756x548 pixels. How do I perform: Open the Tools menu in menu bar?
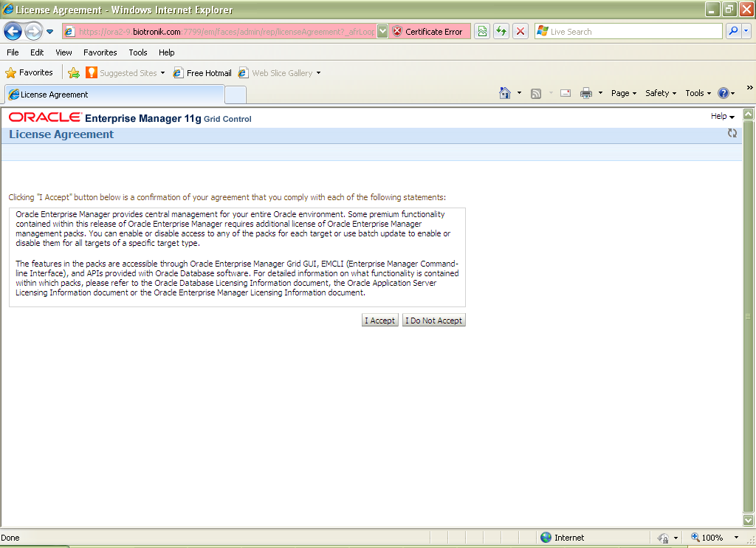click(x=138, y=52)
